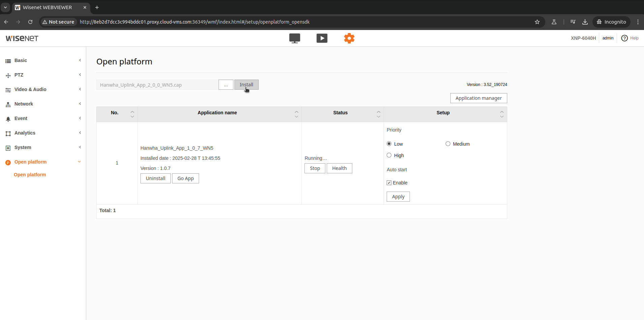Click the file browse ellipsis button

coord(226,85)
